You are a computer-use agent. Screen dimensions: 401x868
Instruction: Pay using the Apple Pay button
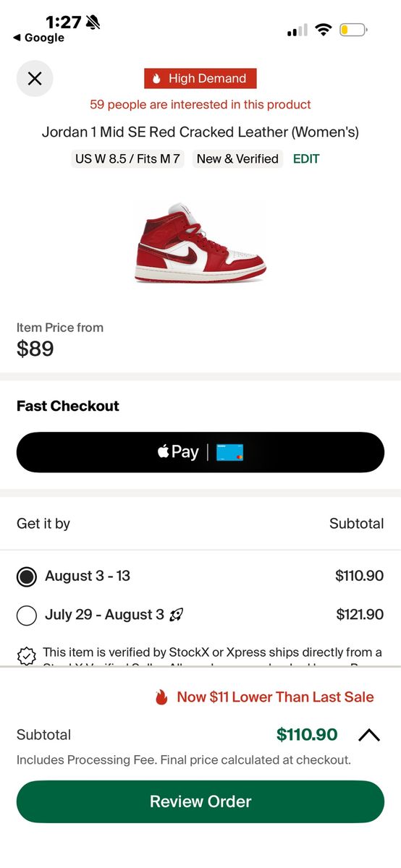tap(200, 453)
